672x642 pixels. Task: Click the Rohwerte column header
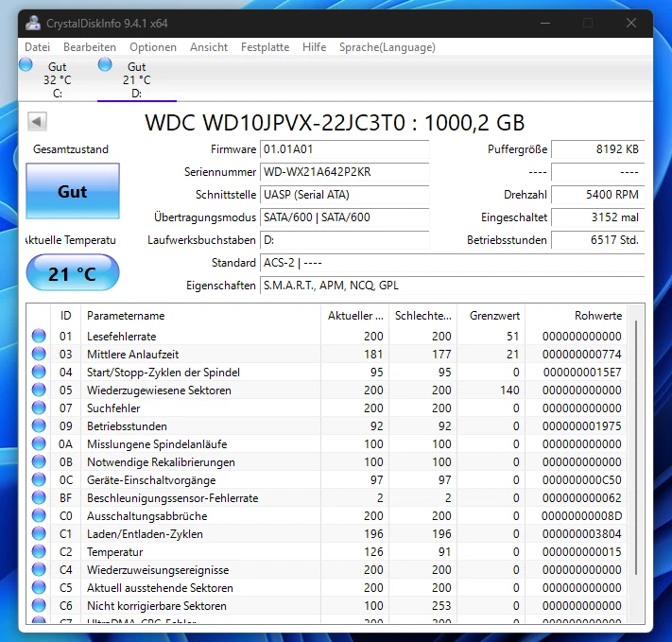point(576,316)
